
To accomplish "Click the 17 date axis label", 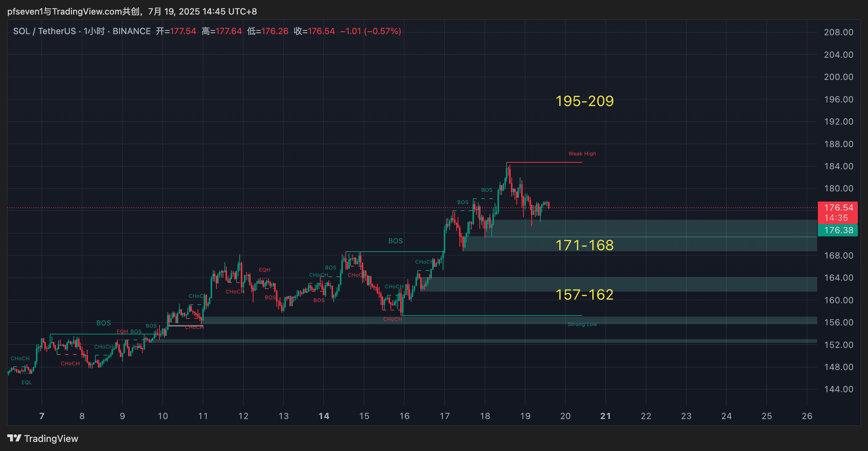I will pos(445,416).
